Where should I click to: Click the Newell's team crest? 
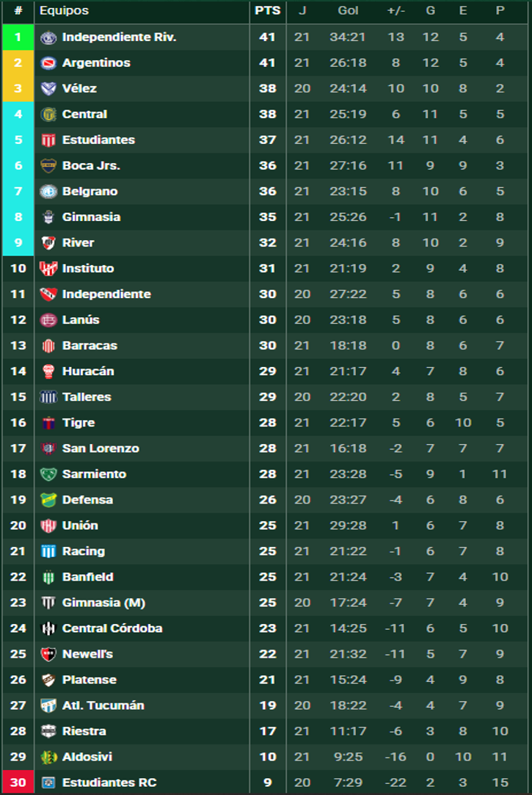48,655
